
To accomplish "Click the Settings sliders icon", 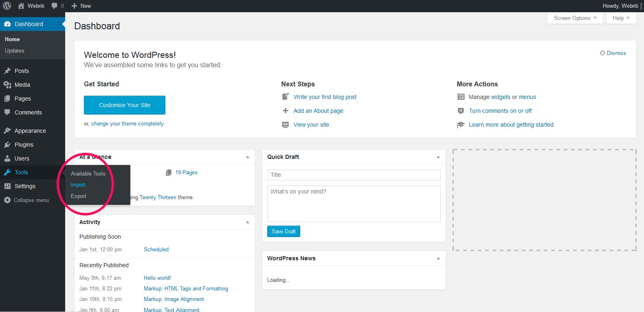I will [7, 186].
